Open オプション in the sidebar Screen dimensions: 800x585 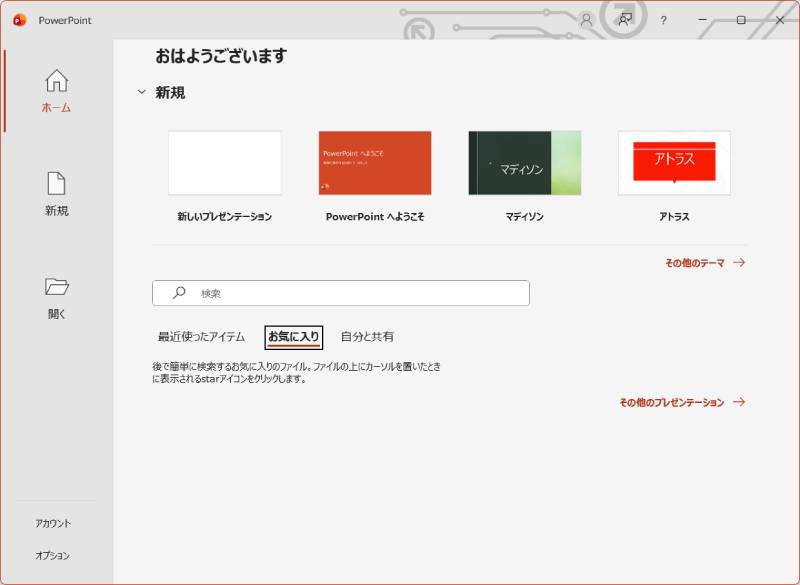(53, 555)
